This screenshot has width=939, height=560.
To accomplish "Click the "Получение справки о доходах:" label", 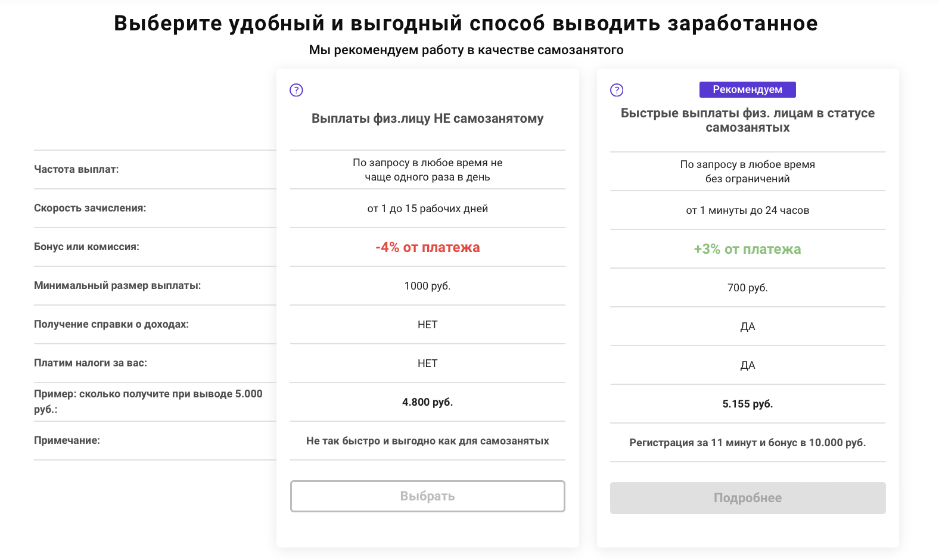I will [111, 324].
